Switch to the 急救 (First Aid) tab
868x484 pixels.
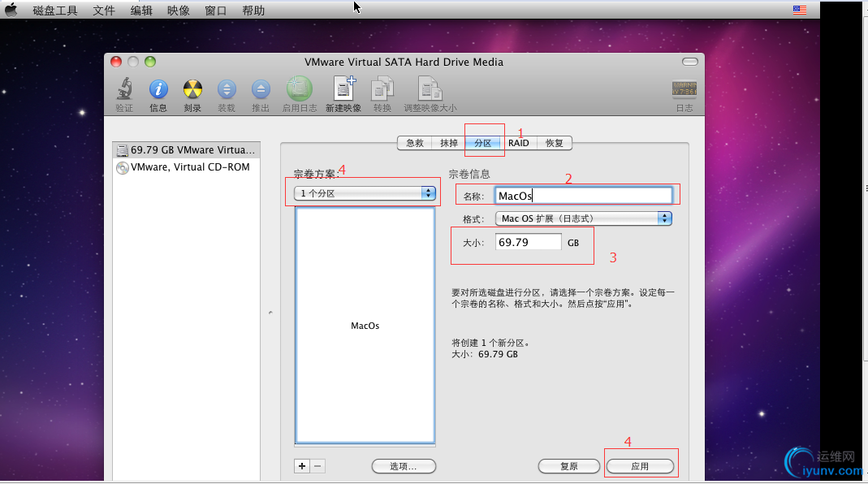pyautogui.click(x=415, y=143)
